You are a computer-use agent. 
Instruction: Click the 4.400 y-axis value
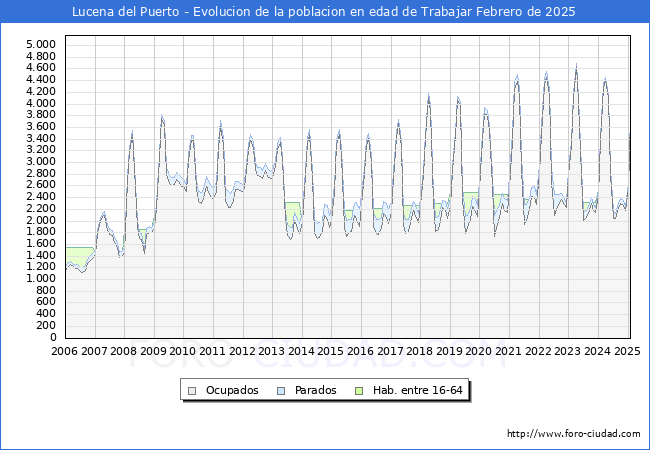41,80
